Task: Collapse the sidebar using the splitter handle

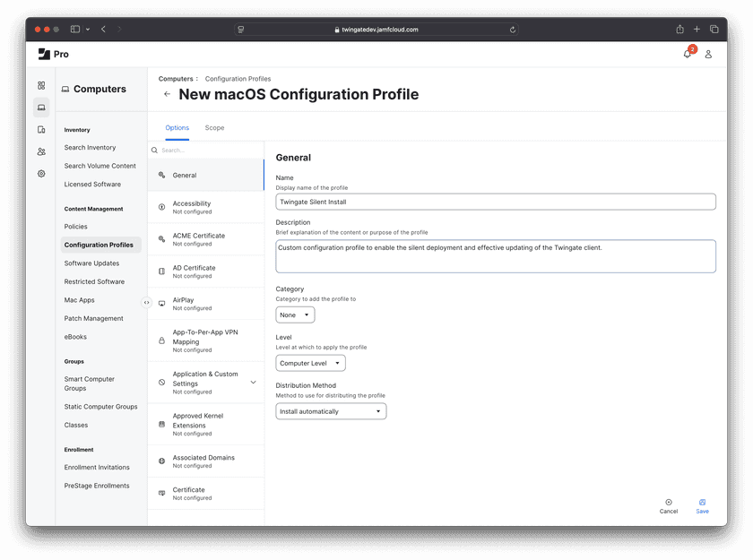Action: (147, 302)
